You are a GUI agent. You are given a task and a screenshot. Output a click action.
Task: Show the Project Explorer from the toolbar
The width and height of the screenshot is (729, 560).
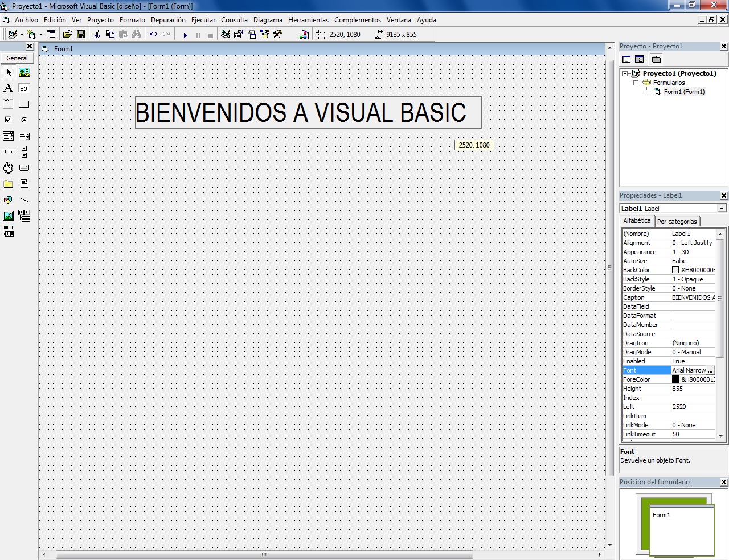tap(226, 35)
